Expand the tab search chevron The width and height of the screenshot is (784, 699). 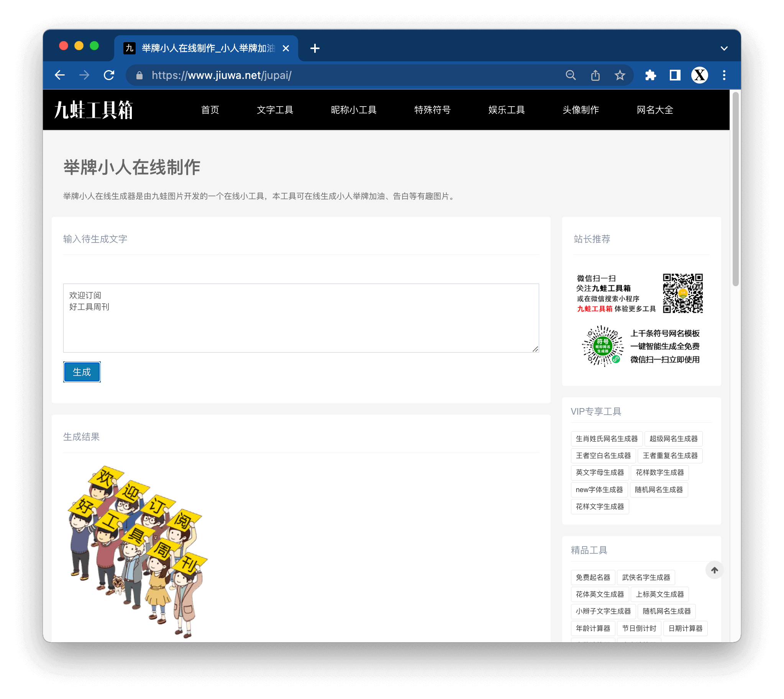click(724, 48)
